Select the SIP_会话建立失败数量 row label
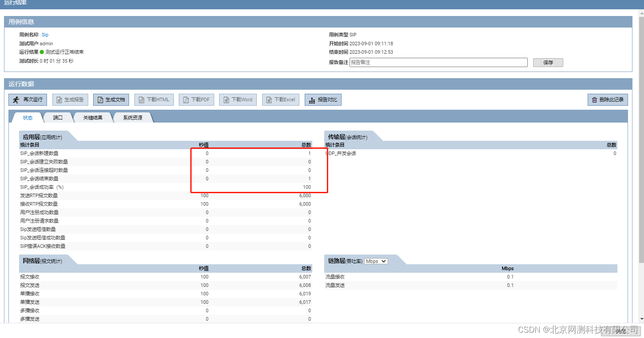 44,162
